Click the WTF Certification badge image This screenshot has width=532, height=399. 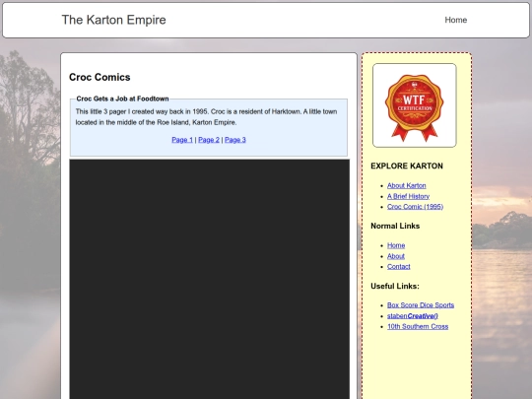[x=414, y=105]
